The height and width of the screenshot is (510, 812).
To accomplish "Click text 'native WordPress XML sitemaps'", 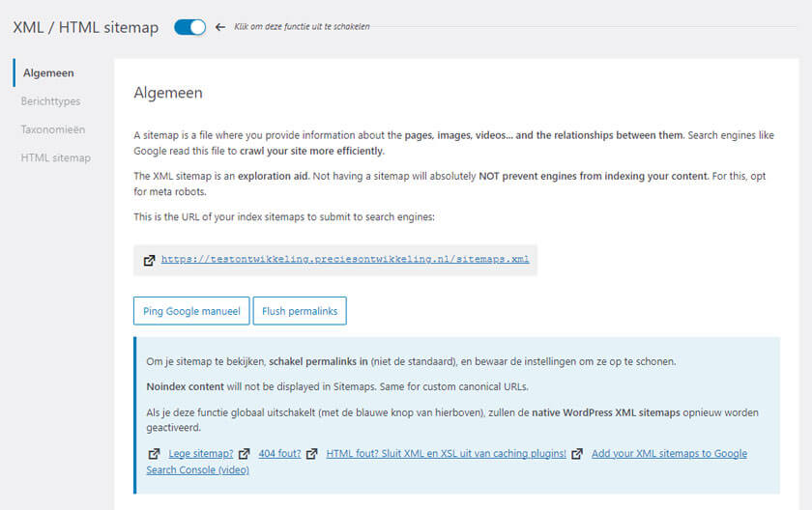I will [x=606, y=412].
